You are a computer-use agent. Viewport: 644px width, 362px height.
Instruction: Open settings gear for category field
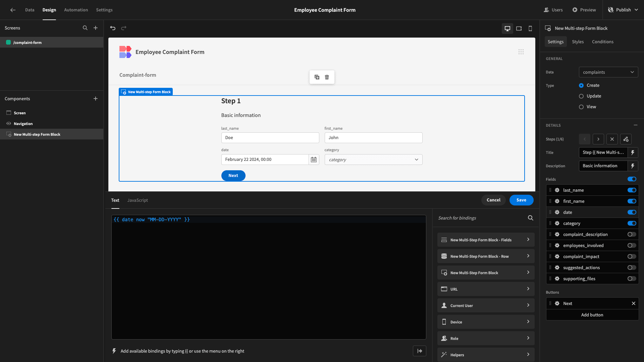pos(557,223)
